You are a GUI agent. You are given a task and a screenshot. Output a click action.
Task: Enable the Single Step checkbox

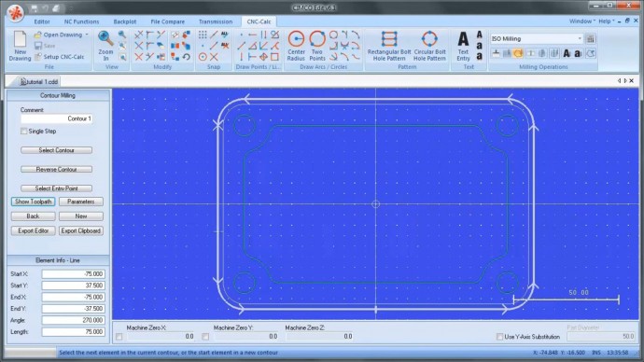24,132
